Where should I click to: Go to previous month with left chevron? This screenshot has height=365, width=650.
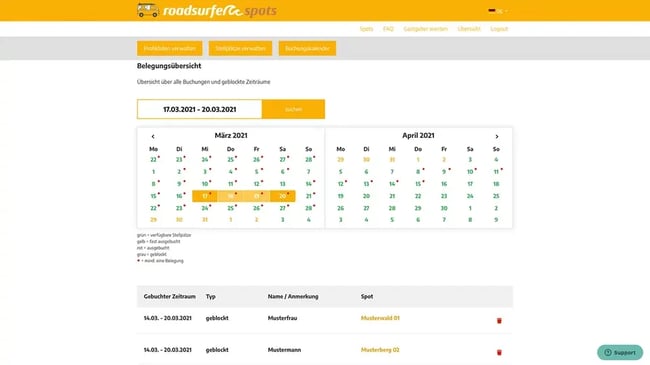coord(153,136)
